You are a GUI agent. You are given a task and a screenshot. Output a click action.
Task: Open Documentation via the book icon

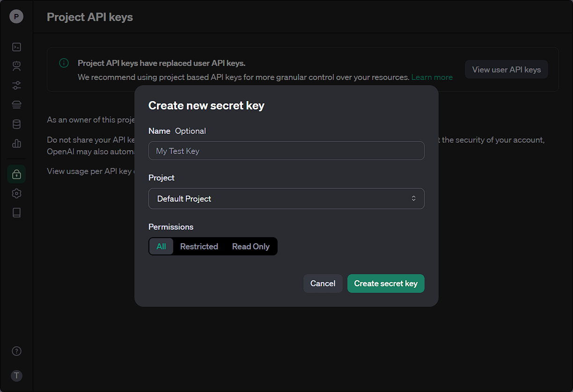coord(16,213)
